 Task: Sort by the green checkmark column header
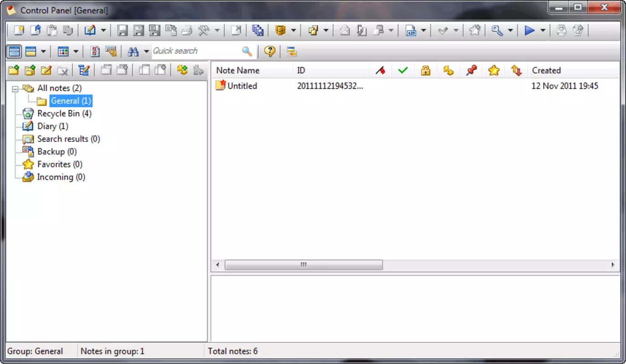tap(403, 71)
